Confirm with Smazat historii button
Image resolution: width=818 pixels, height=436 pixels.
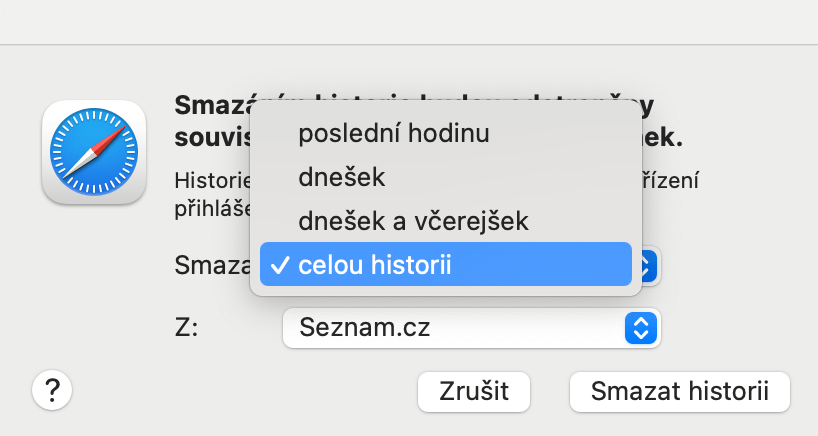(x=679, y=391)
